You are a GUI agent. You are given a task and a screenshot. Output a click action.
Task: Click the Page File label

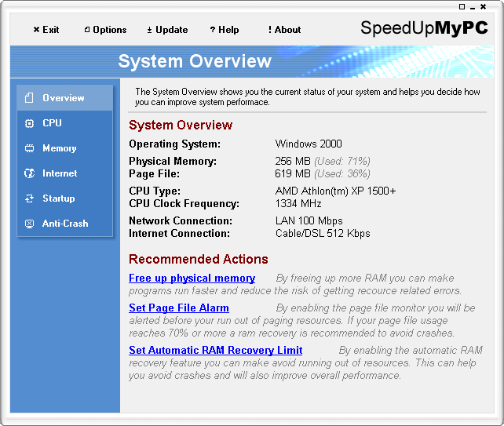coord(155,174)
